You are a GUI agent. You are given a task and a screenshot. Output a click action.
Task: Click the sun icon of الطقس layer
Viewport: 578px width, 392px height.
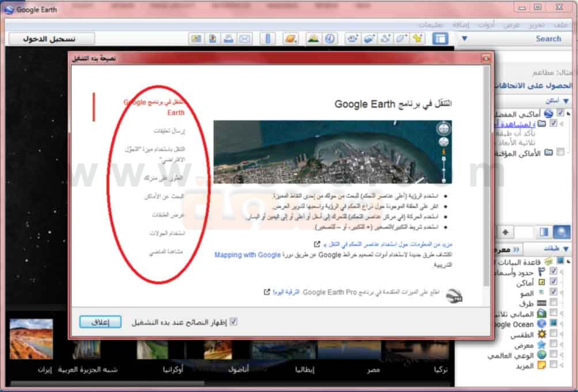tap(542, 334)
